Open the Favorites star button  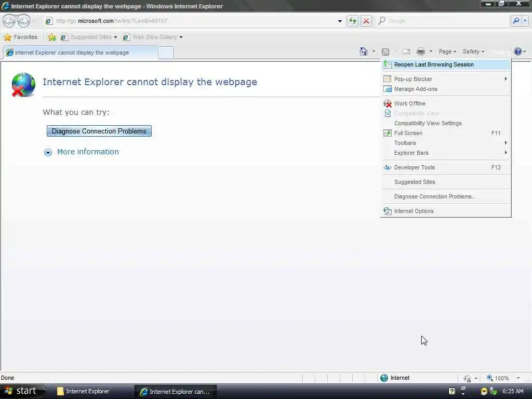20,37
